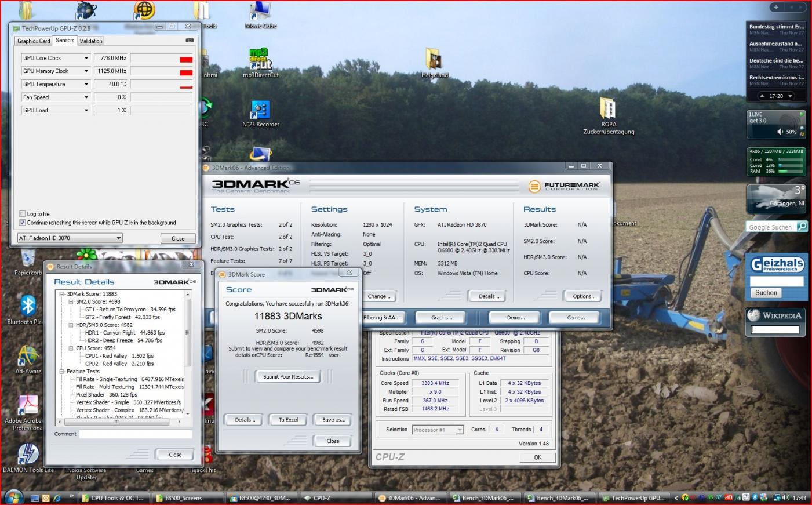Click the Geizhals Preisvergleich logo

pos(776,264)
